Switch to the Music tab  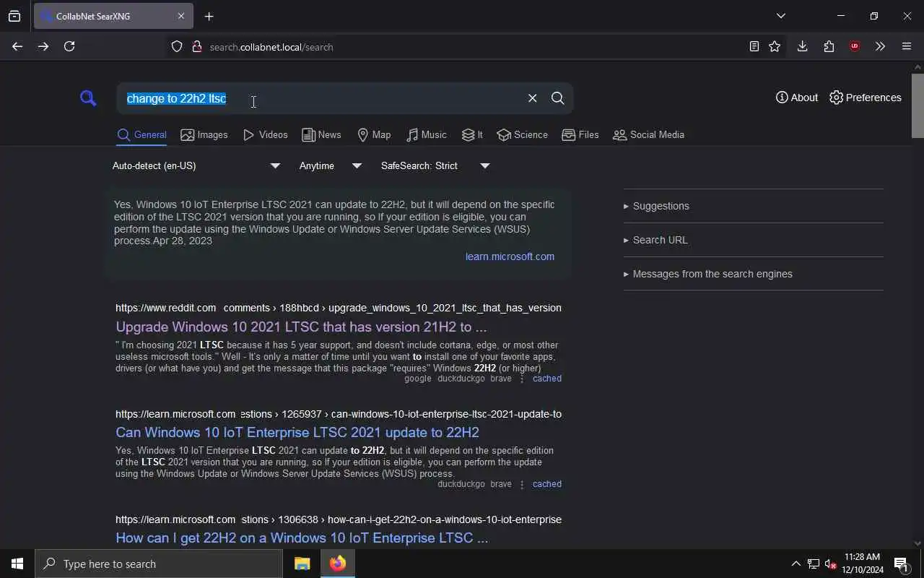click(x=427, y=135)
